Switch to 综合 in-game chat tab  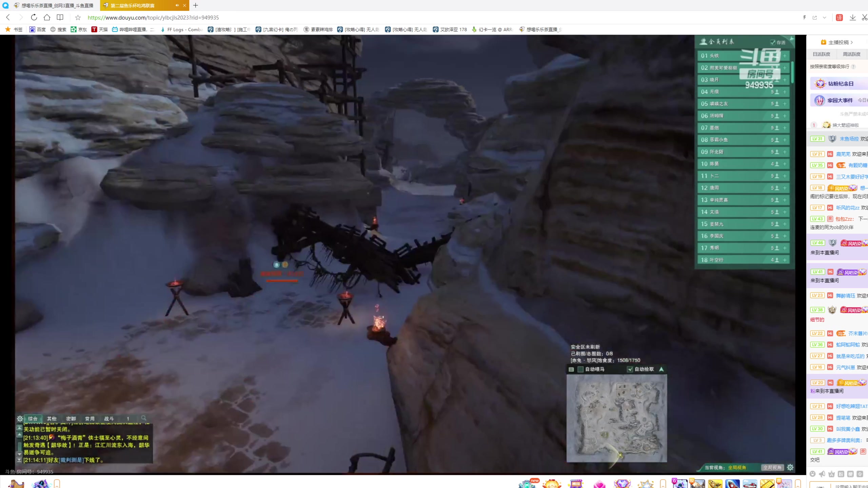(x=33, y=419)
